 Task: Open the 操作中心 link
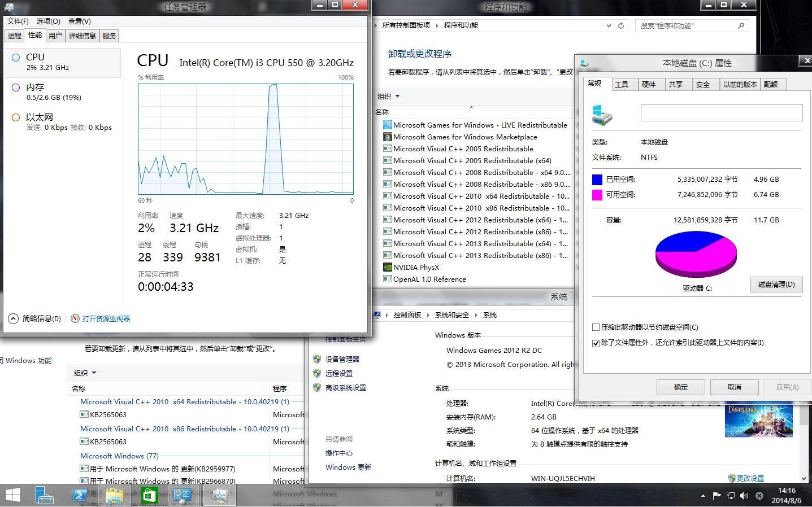[339, 453]
